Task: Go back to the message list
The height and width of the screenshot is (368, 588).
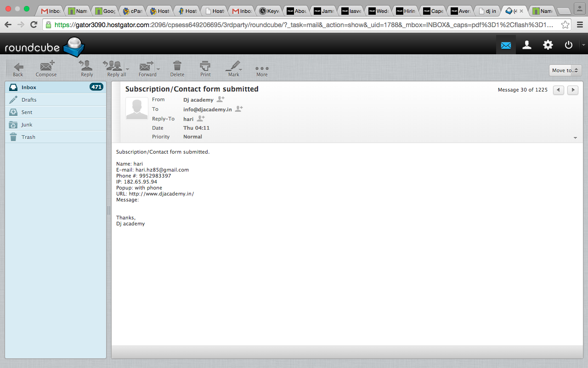Action: pyautogui.click(x=18, y=69)
